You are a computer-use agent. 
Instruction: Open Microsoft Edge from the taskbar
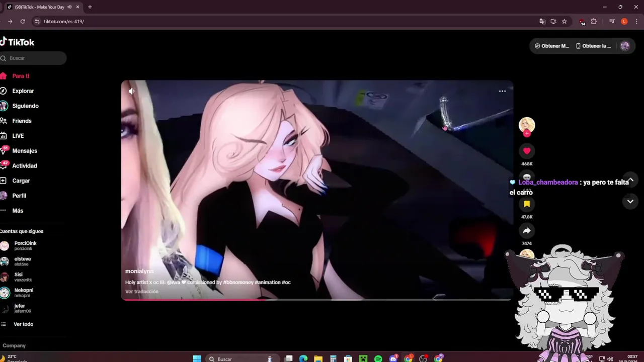(303, 358)
